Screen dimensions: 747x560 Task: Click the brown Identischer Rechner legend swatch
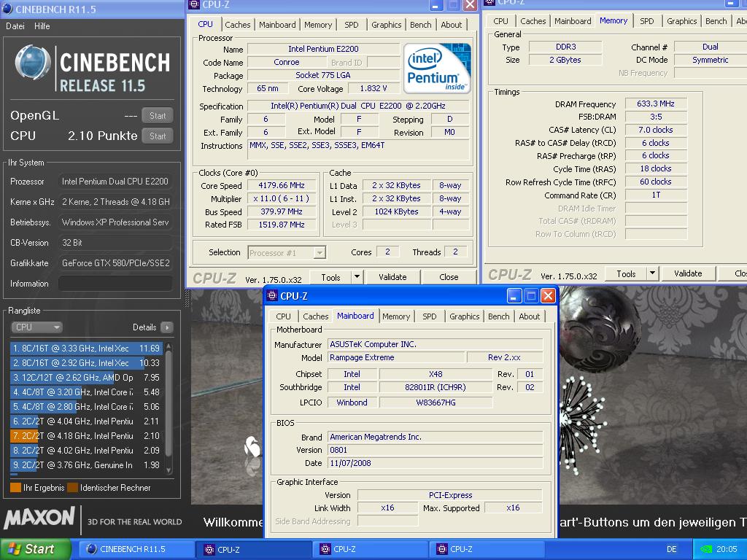click(72, 488)
